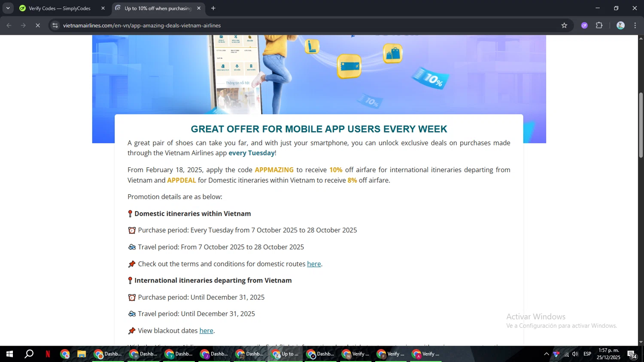This screenshot has height=362, width=644.
Task: Open Windows taskbar search
Action: coord(29,354)
